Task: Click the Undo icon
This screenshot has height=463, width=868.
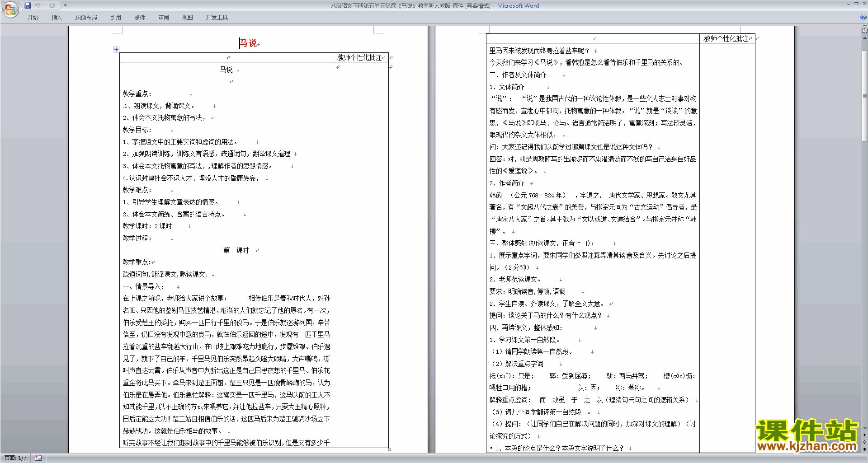Action: pyautogui.click(x=38, y=5)
